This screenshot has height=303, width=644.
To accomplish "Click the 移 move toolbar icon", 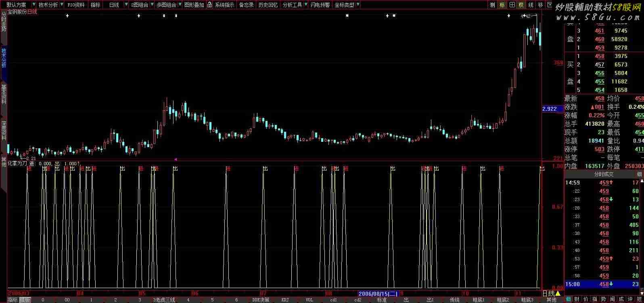I will click(x=540, y=5).
